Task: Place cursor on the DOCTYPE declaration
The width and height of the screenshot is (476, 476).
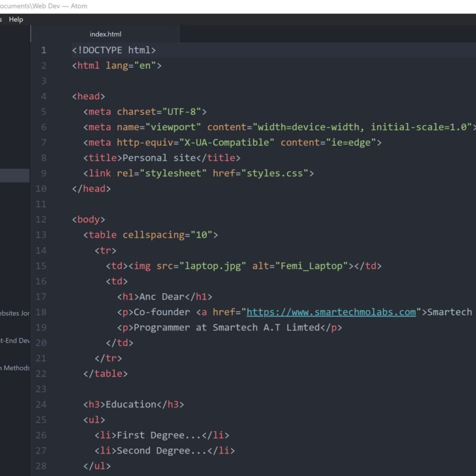Action: coord(114,50)
